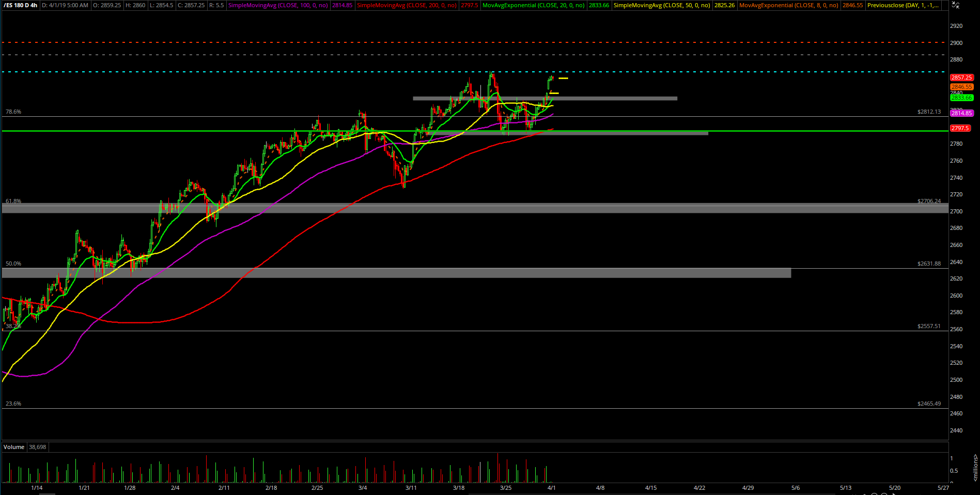Click the red last price bubble 2857.25
980x495 pixels.
961,78
